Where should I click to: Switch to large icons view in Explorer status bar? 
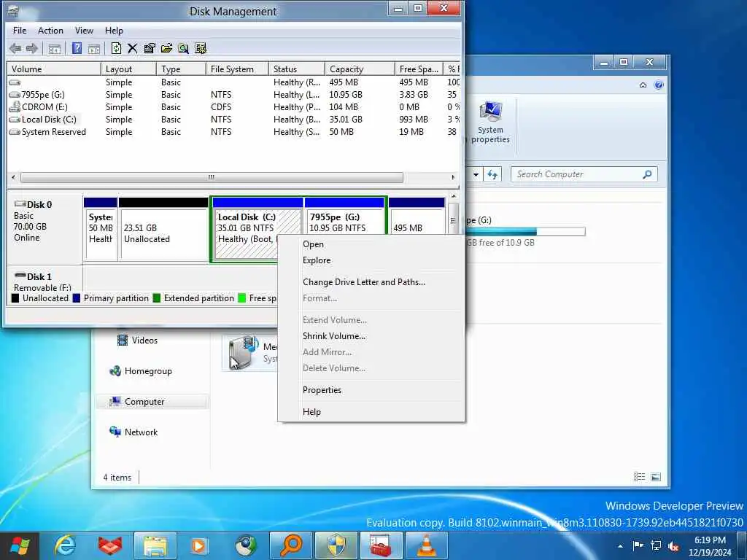pos(656,477)
